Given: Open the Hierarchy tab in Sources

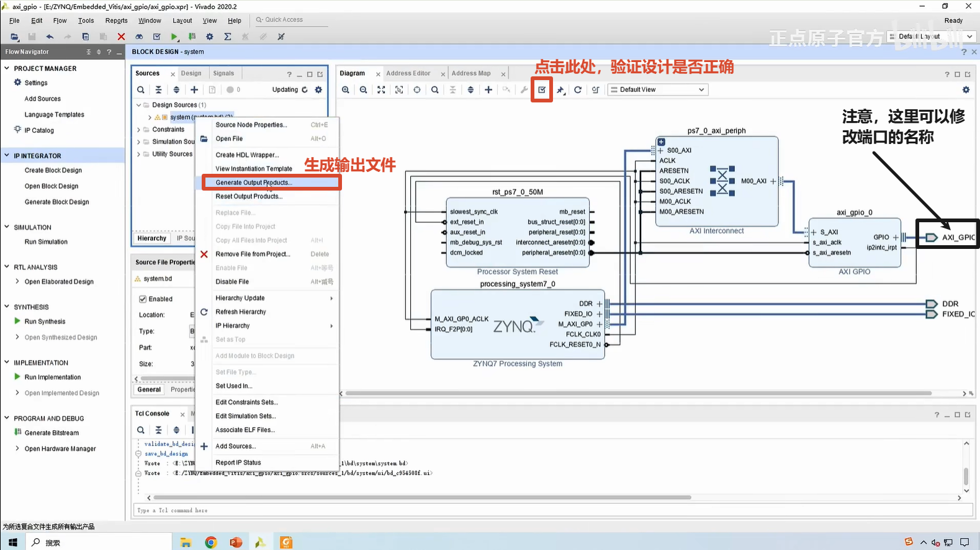Looking at the screenshot, I should point(152,238).
